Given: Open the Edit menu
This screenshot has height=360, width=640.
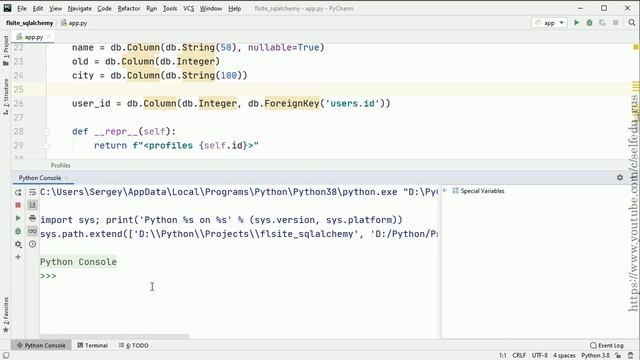Looking at the screenshot, I should (x=38, y=8).
